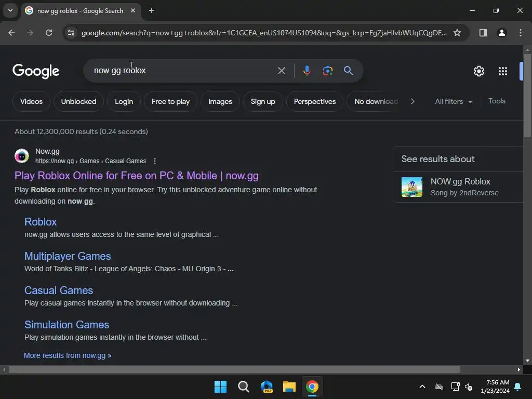The height and width of the screenshot is (399, 532).
Task: Switch to Images results
Action: click(x=220, y=101)
